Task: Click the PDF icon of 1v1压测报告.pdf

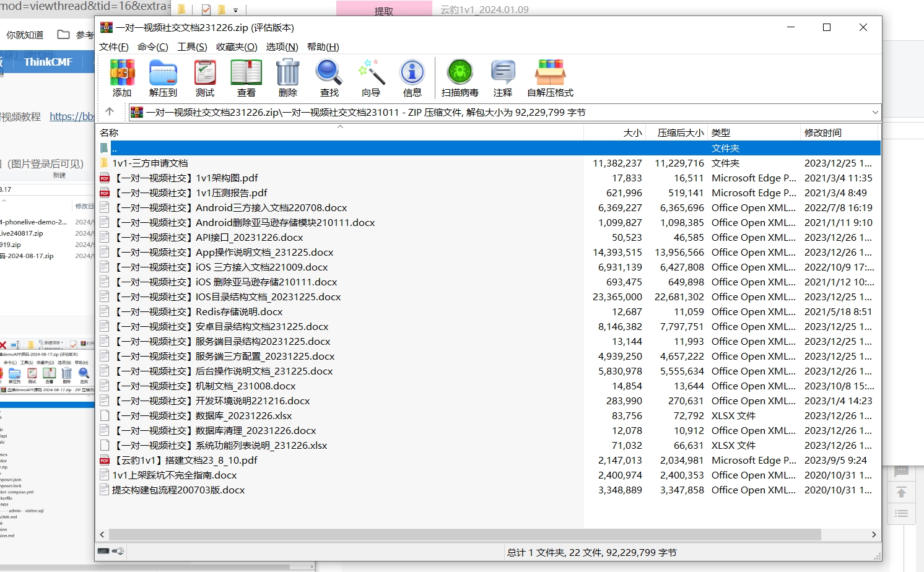Action: [x=105, y=193]
